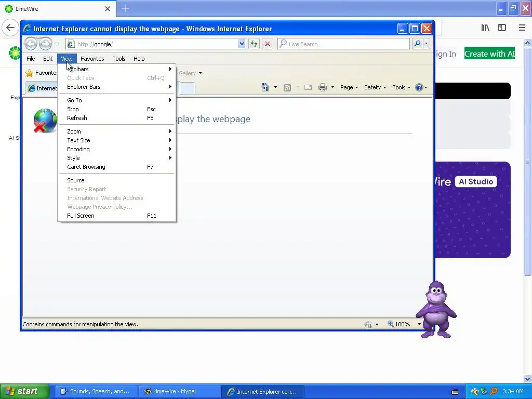Open the recent pages dropdown arrow
The image size is (532, 399).
pyautogui.click(x=57, y=44)
